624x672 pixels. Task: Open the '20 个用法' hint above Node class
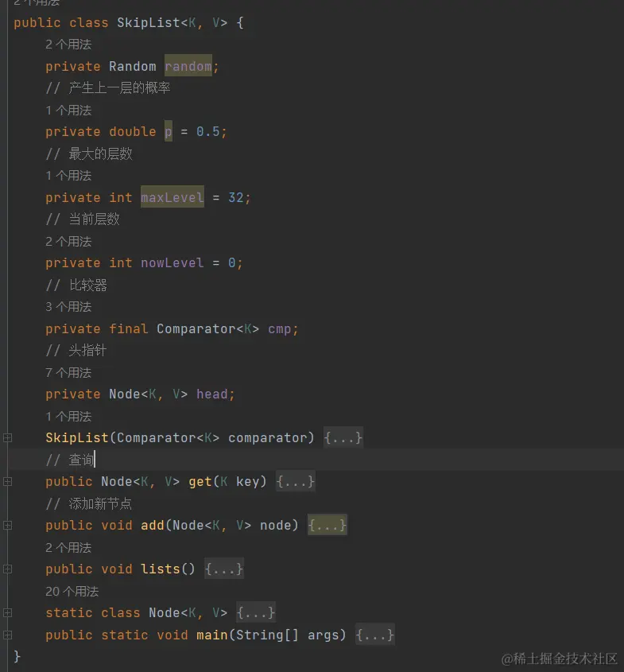pyautogui.click(x=72, y=592)
